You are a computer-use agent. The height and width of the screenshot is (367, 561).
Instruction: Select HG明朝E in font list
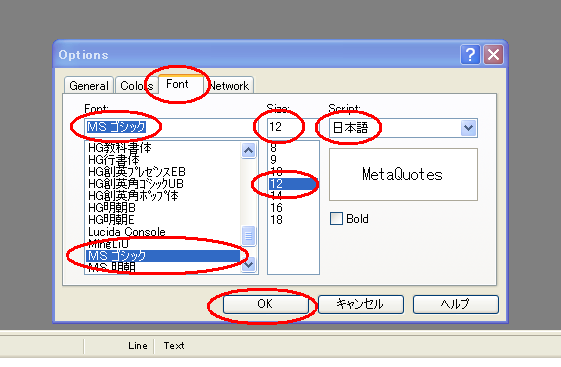pos(163,220)
